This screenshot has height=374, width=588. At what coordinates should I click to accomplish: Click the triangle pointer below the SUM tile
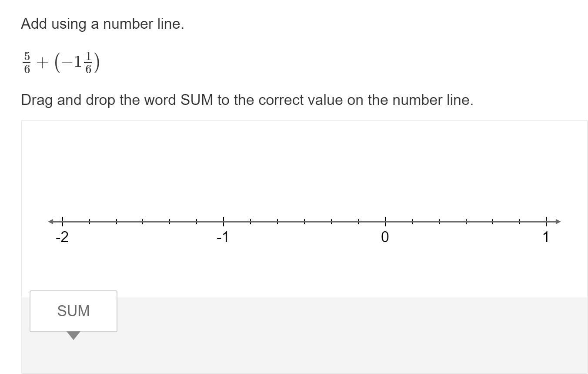pos(73,336)
